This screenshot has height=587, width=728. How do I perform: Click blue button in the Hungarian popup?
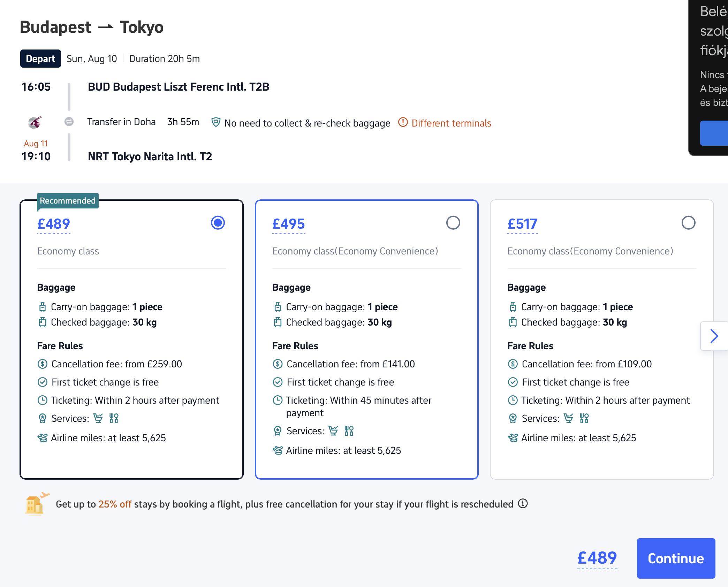tap(714, 133)
